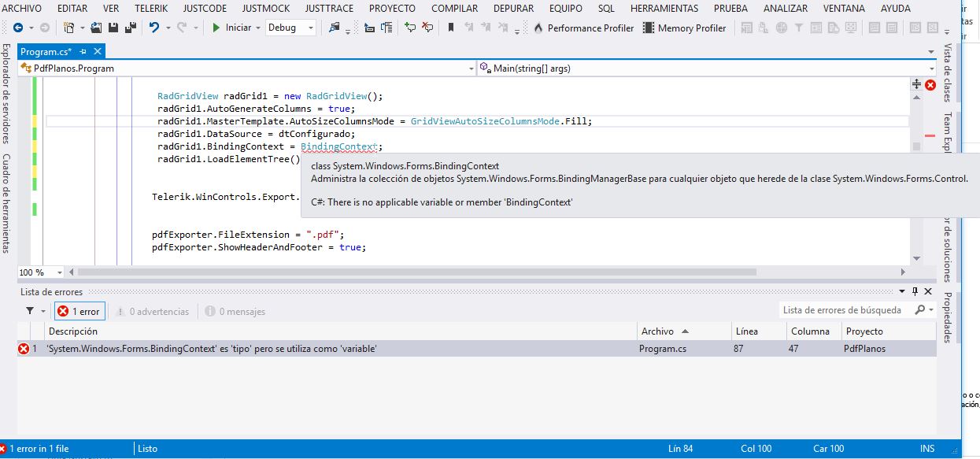Click the Undo arrow icon
Image resolution: width=980 pixels, height=459 pixels.
(154, 28)
